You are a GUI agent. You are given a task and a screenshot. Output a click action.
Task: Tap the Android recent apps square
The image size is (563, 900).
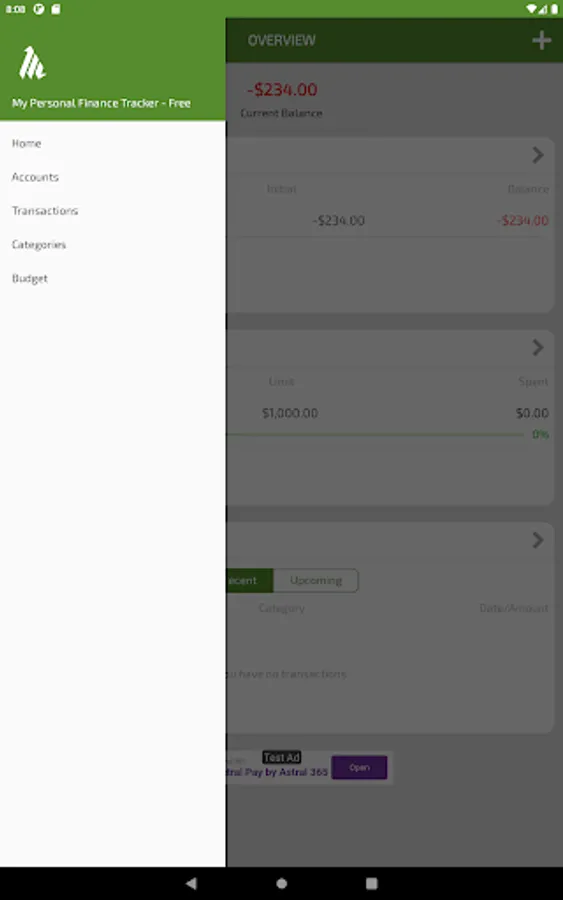(x=371, y=883)
